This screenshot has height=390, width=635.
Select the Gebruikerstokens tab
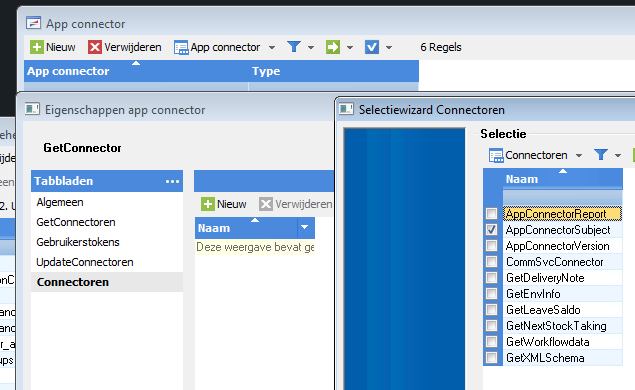78,242
